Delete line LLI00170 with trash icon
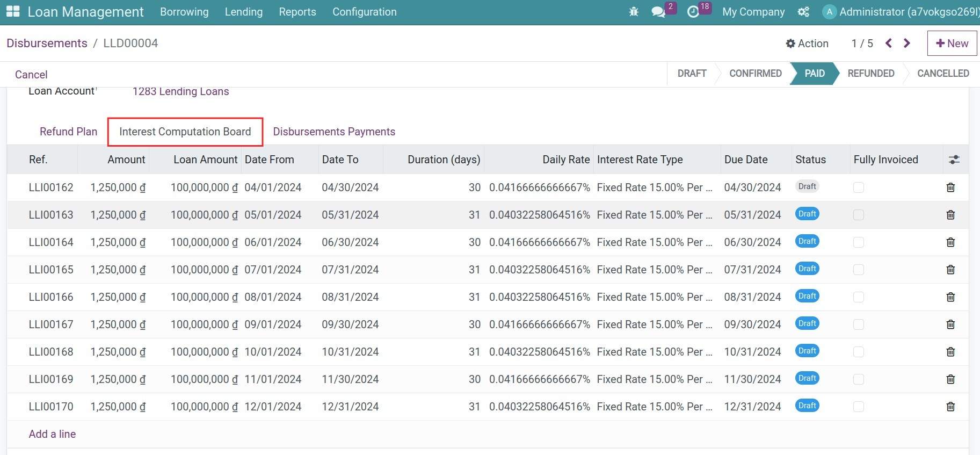The width and height of the screenshot is (980, 455). 950,407
